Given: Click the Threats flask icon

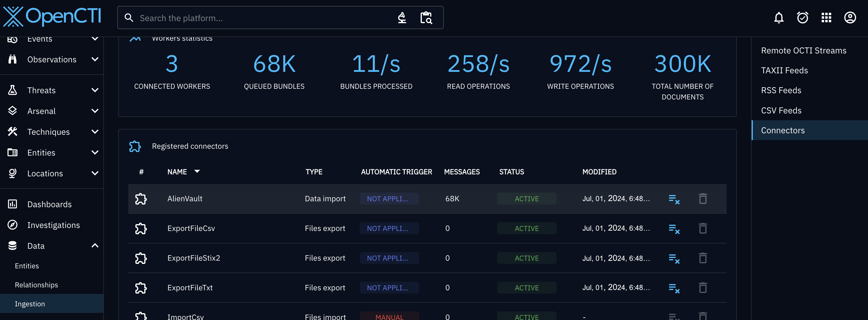Looking at the screenshot, I should [x=12, y=90].
